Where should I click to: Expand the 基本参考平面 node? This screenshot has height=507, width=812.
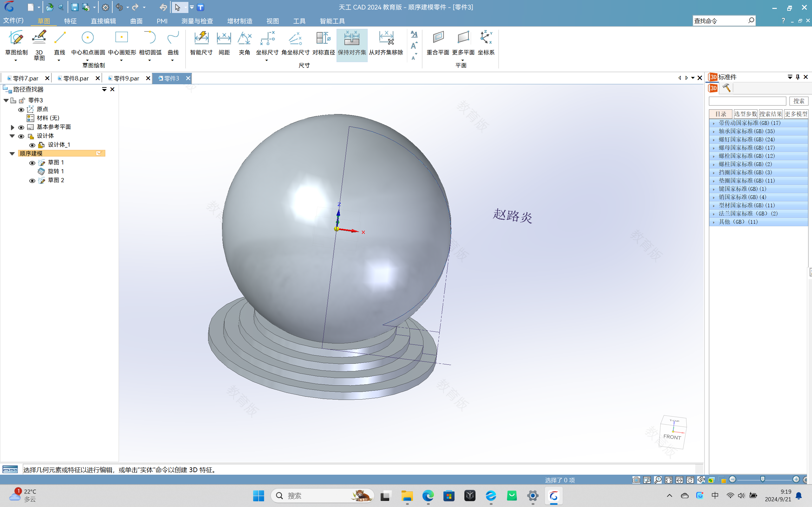(12, 127)
